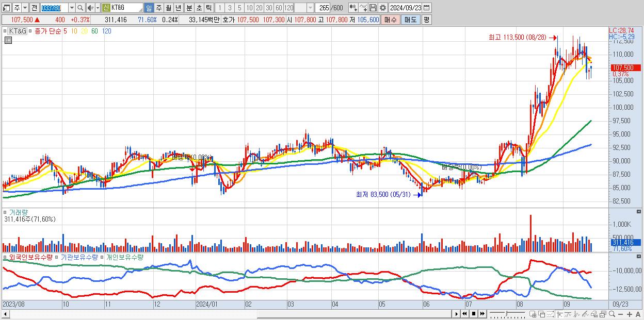The width and height of the screenshot is (644, 320).
Task: Select the 5 interval button
Action: tap(239, 8)
